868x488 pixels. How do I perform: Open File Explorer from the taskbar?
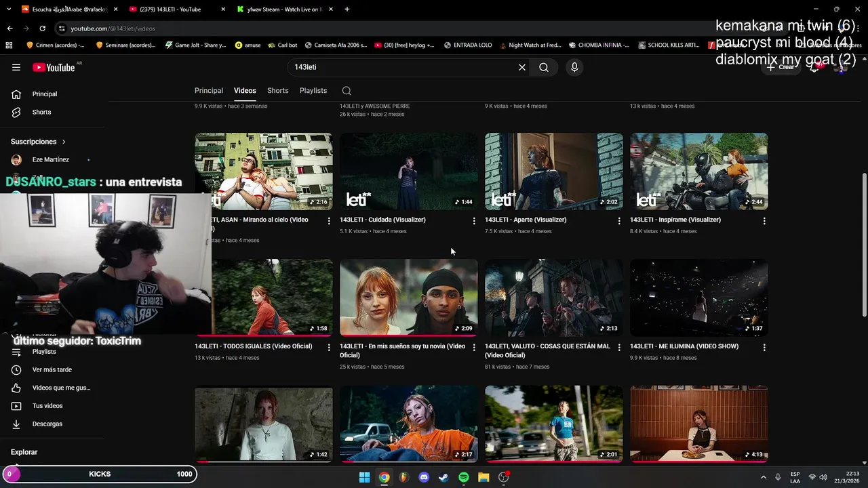(484, 477)
